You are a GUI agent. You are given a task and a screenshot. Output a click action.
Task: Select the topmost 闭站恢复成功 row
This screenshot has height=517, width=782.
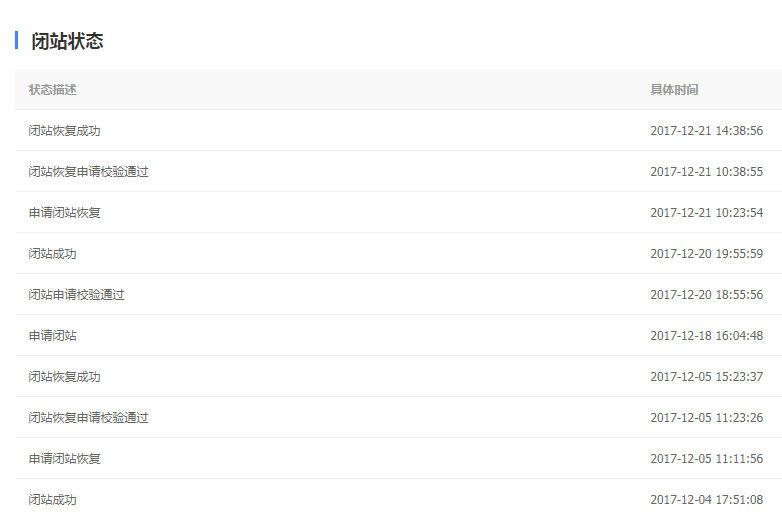click(398, 131)
